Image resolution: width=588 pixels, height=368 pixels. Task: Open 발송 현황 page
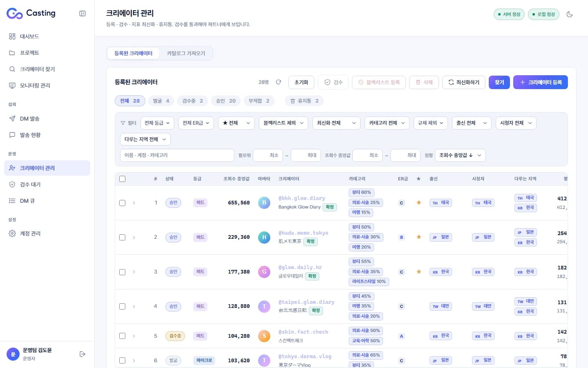47,135
